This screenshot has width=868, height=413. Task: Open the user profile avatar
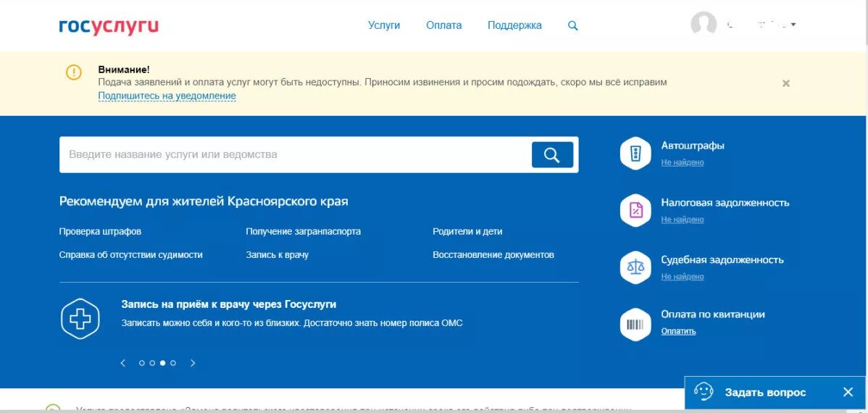(x=704, y=25)
